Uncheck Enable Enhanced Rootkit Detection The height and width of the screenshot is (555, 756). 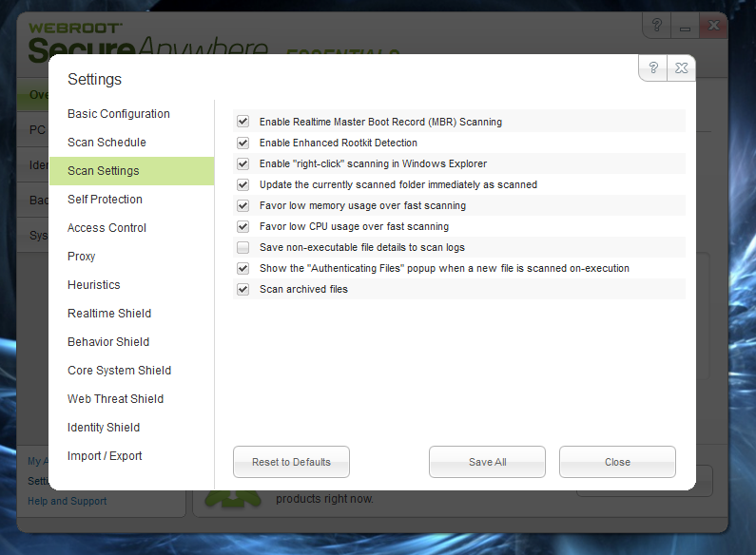[243, 143]
